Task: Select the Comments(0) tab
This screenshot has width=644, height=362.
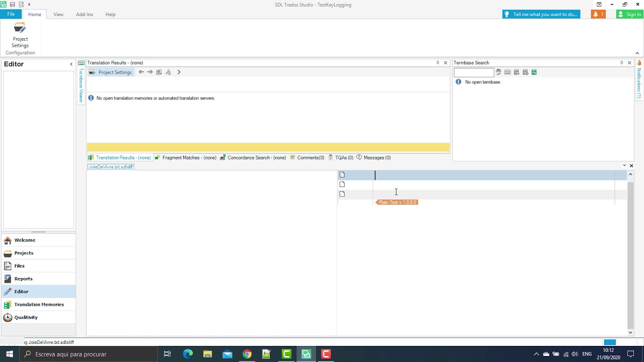Action: point(307,157)
